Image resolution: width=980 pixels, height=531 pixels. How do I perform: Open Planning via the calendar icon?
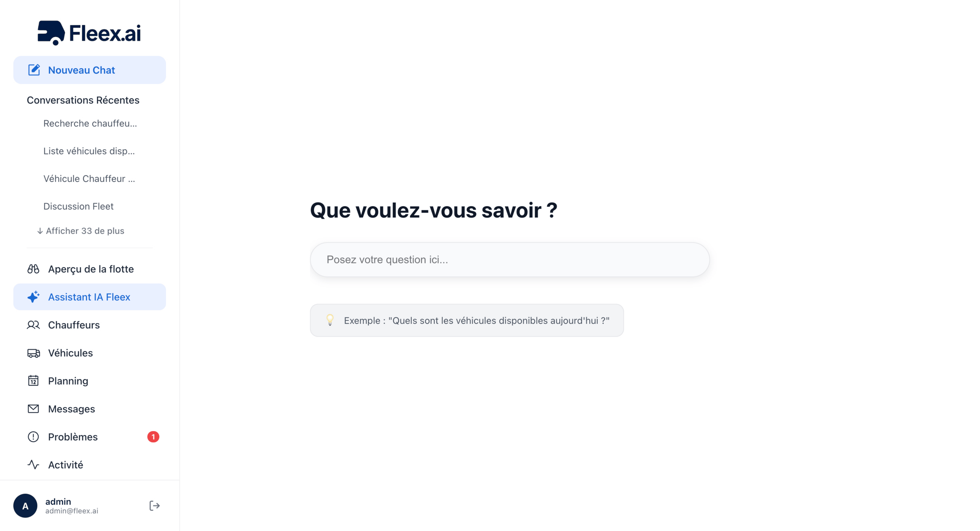[34, 381]
